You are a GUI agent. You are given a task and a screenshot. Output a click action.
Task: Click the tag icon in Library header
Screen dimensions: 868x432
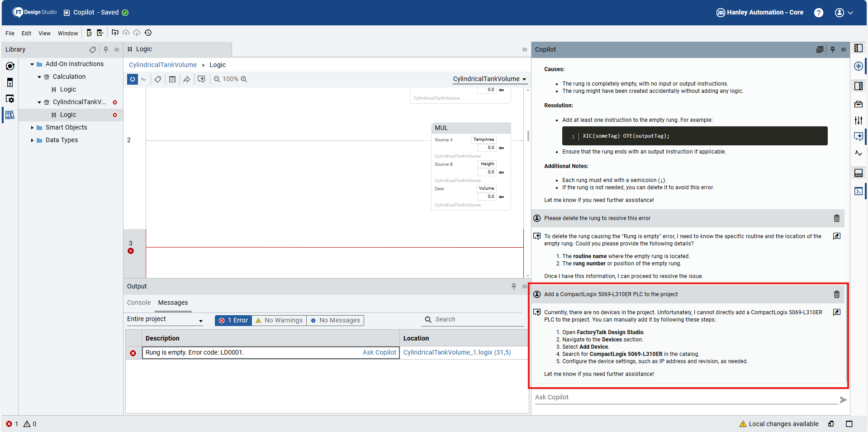[92, 49]
